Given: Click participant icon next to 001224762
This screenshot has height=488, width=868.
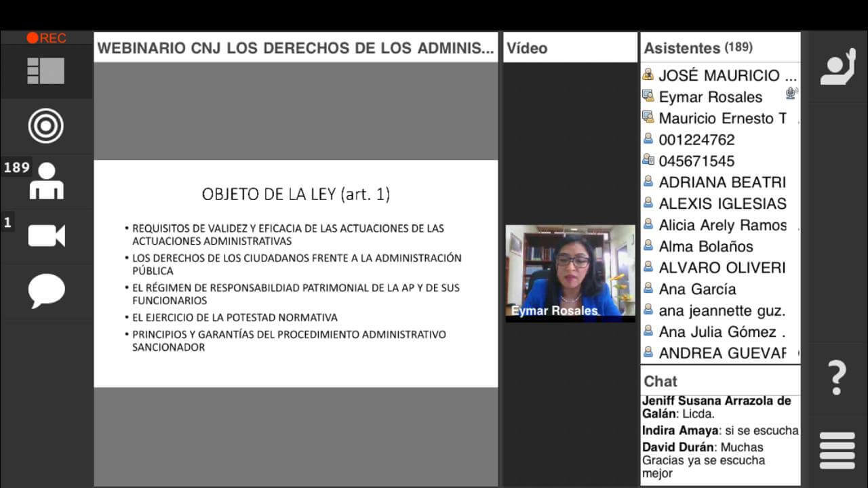Looking at the screenshot, I should tap(648, 138).
